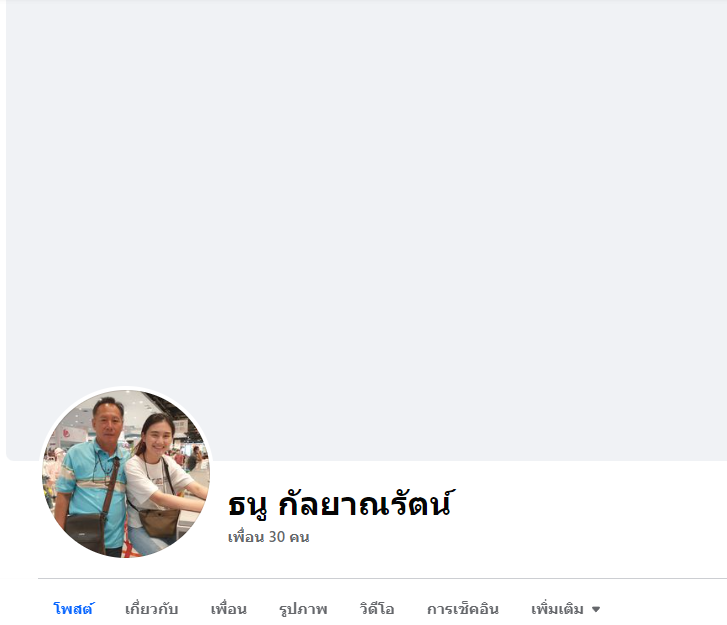Click the caret arrow beside เพิ่มเติม
This screenshot has width=727, height=625.
pos(596,609)
